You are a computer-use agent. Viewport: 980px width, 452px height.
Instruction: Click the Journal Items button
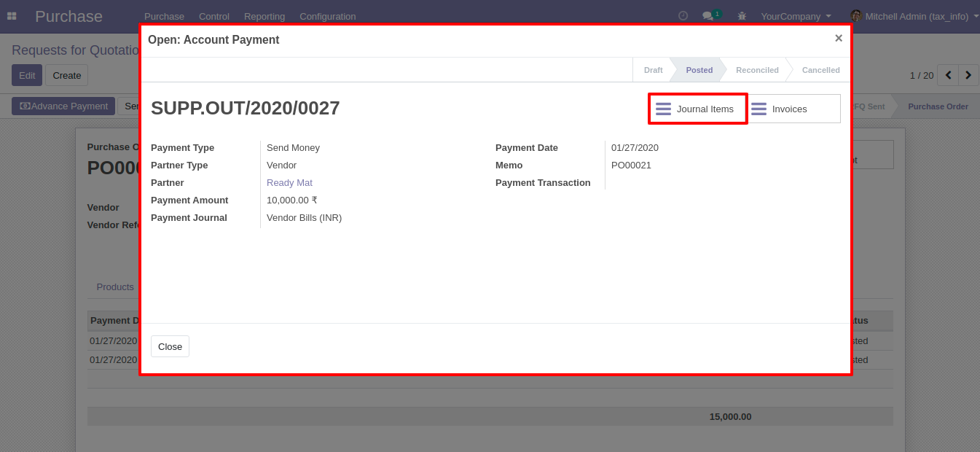tap(698, 109)
